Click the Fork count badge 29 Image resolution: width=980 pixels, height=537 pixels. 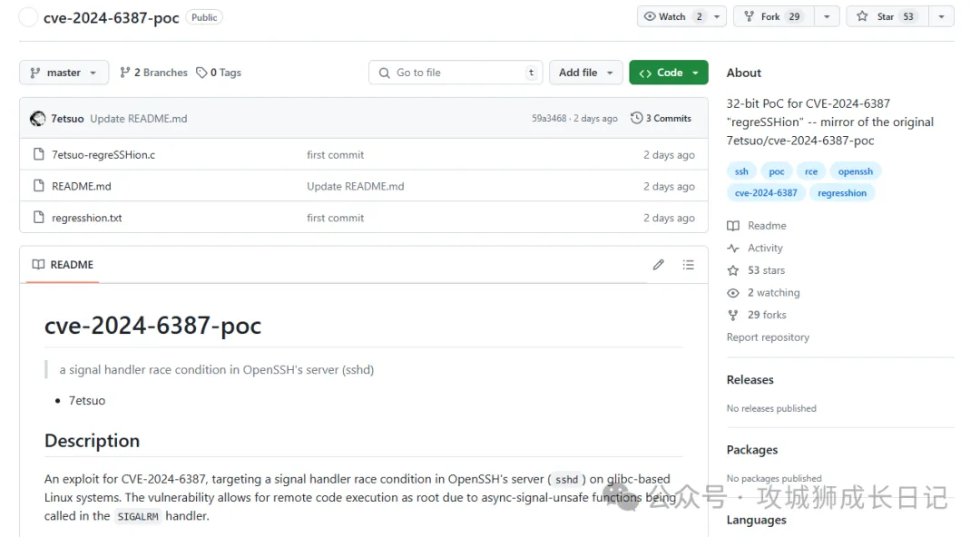point(794,17)
